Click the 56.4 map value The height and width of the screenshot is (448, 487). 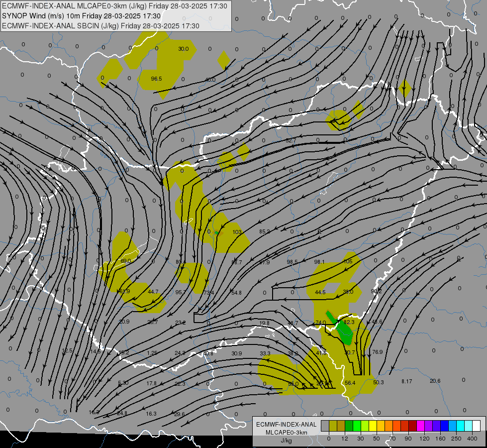pyautogui.click(x=350, y=383)
